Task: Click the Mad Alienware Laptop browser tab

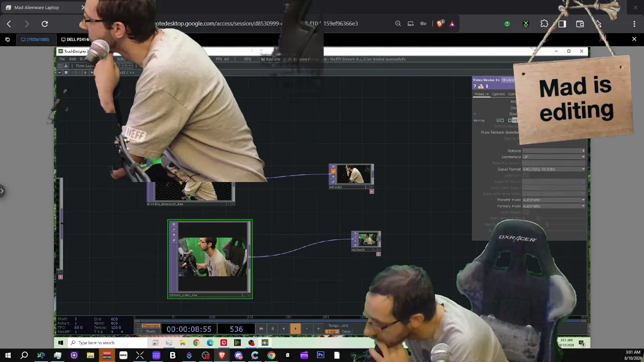Action: [44, 8]
